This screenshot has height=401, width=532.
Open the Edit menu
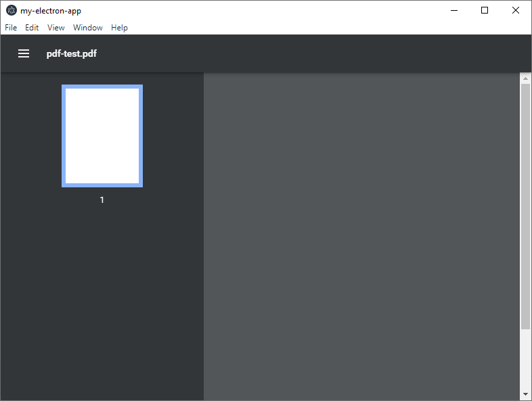(32, 28)
